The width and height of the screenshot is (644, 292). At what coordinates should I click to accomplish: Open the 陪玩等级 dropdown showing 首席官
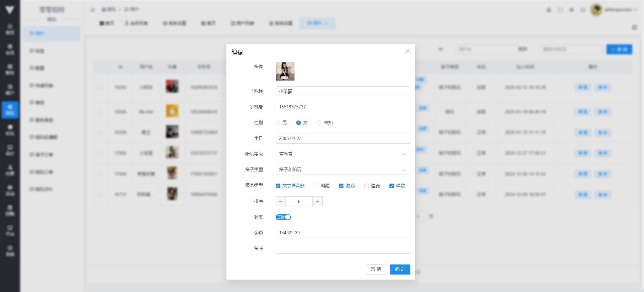coord(342,154)
